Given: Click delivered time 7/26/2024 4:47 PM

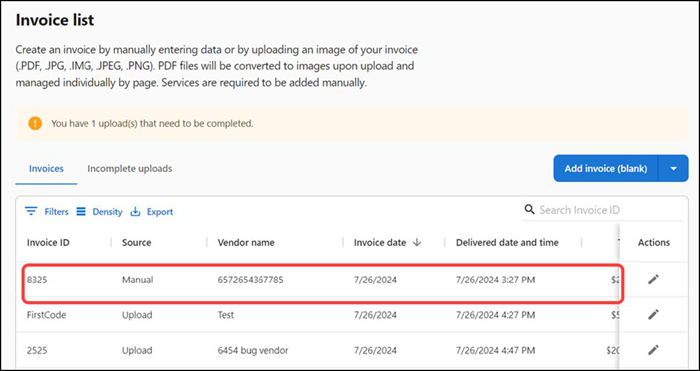Looking at the screenshot, I should pyautogui.click(x=496, y=350).
